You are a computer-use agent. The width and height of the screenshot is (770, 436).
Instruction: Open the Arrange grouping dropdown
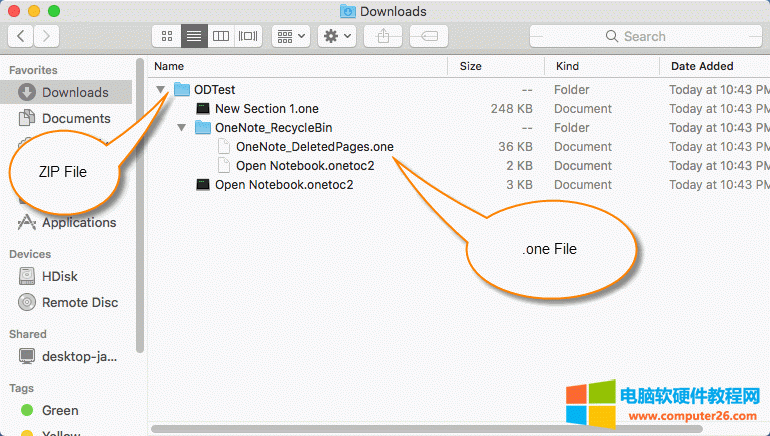pyautogui.click(x=291, y=36)
